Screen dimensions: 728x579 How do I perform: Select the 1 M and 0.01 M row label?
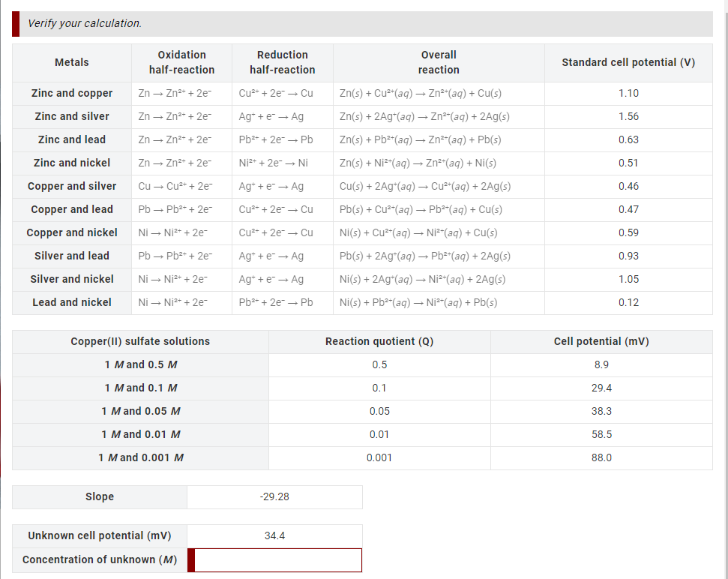coord(139,434)
